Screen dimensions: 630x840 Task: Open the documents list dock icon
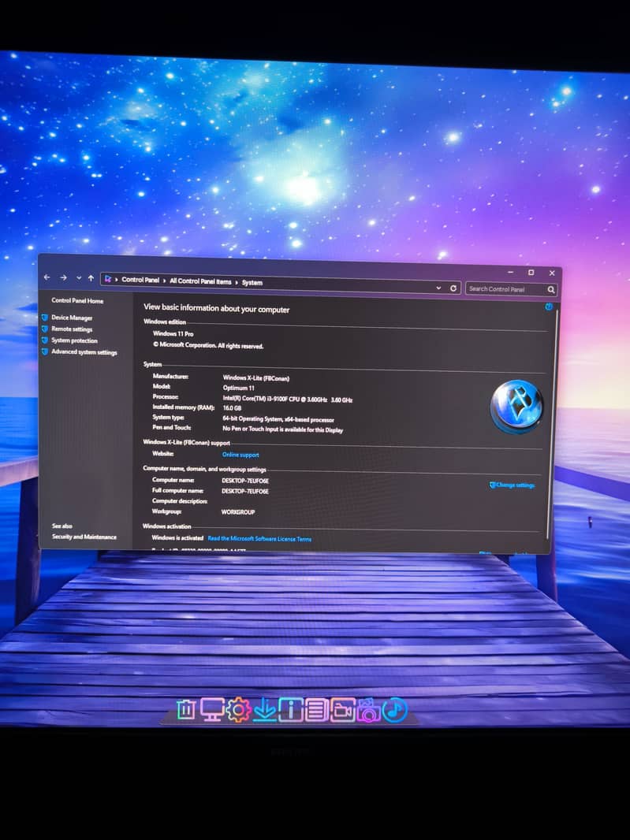(x=316, y=710)
